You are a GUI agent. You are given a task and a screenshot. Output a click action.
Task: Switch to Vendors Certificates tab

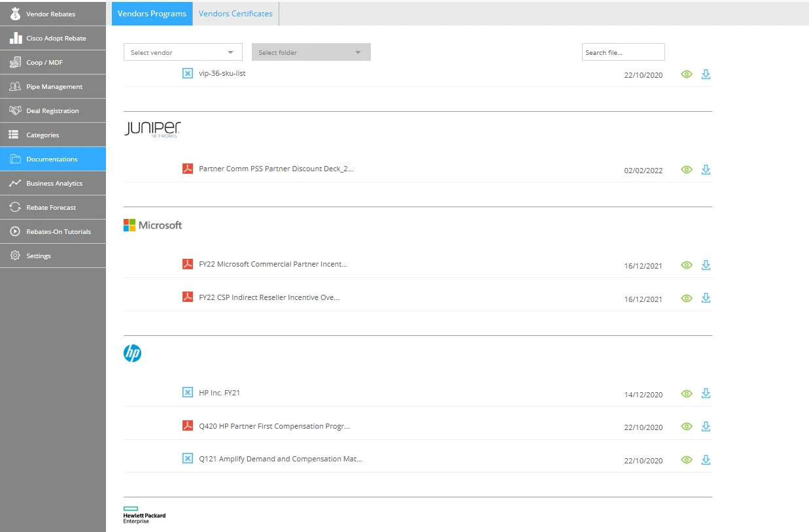(x=235, y=14)
